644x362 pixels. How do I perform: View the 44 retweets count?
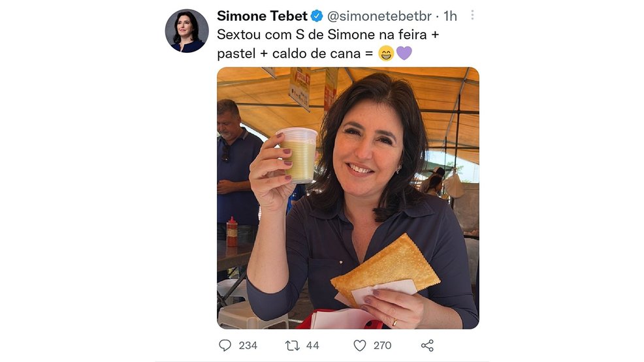313,346
